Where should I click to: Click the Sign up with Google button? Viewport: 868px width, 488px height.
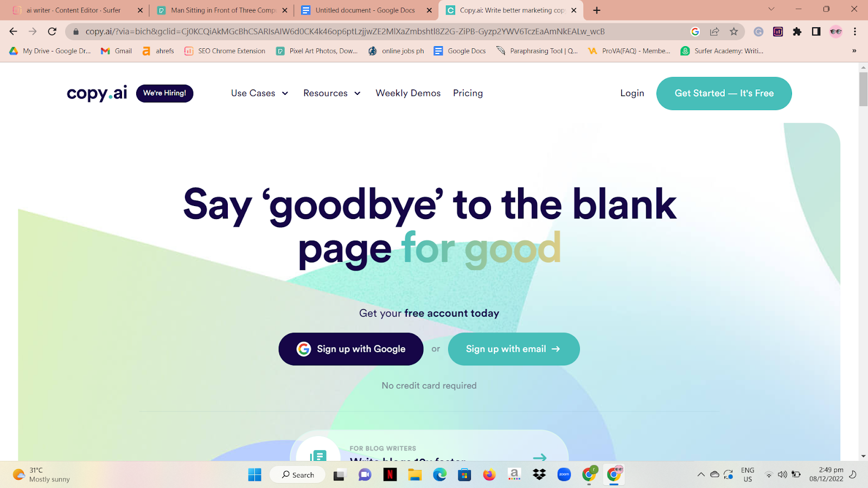pos(351,349)
